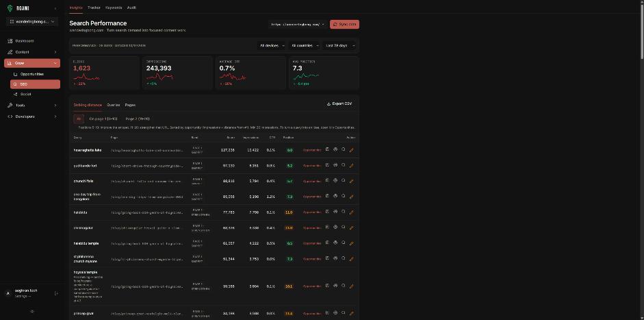Select the Pages tab
This screenshot has height=320, width=644.
[130, 105]
